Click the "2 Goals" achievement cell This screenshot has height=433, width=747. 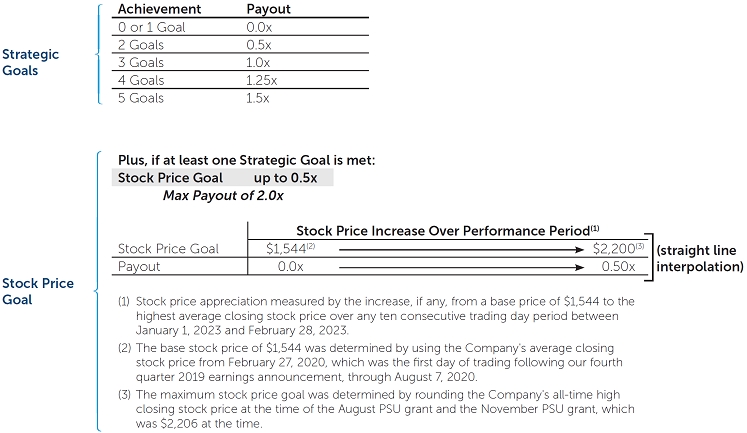144,45
